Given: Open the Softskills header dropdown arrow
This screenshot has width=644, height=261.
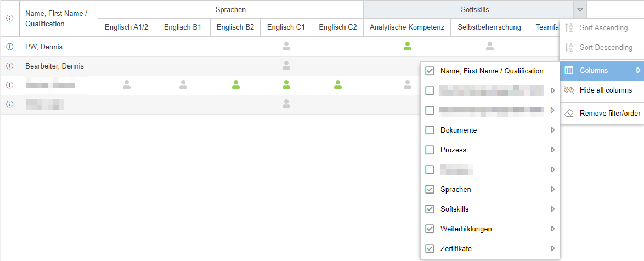Looking at the screenshot, I should coord(580,9).
